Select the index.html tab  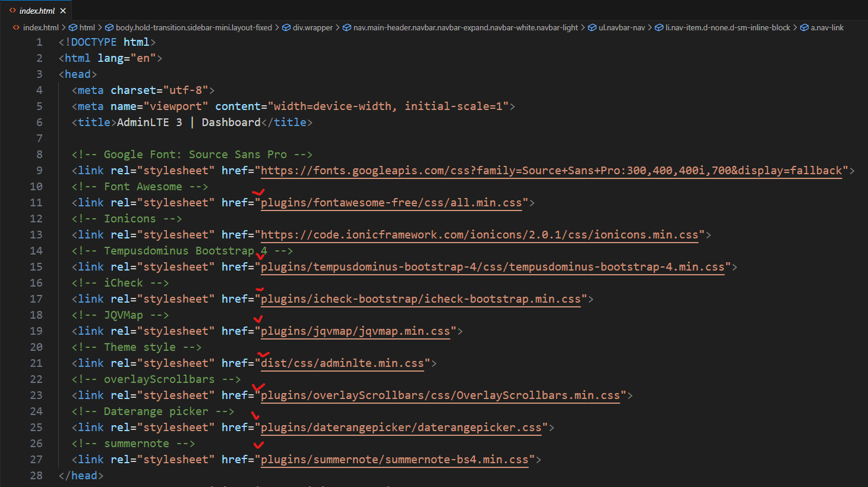pyautogui.click(x=37, y=11)
